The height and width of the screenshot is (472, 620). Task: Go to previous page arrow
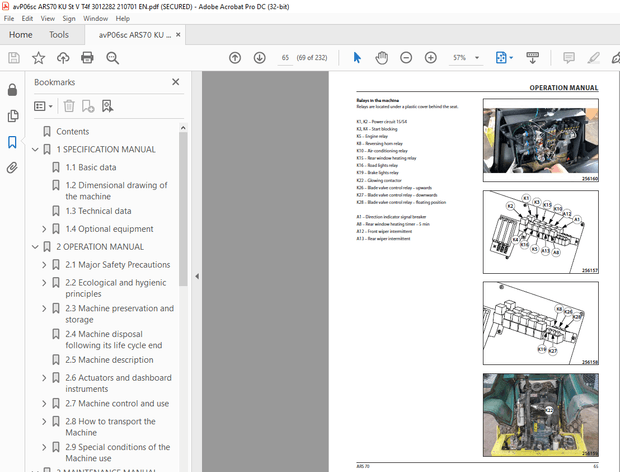(235, 58)
